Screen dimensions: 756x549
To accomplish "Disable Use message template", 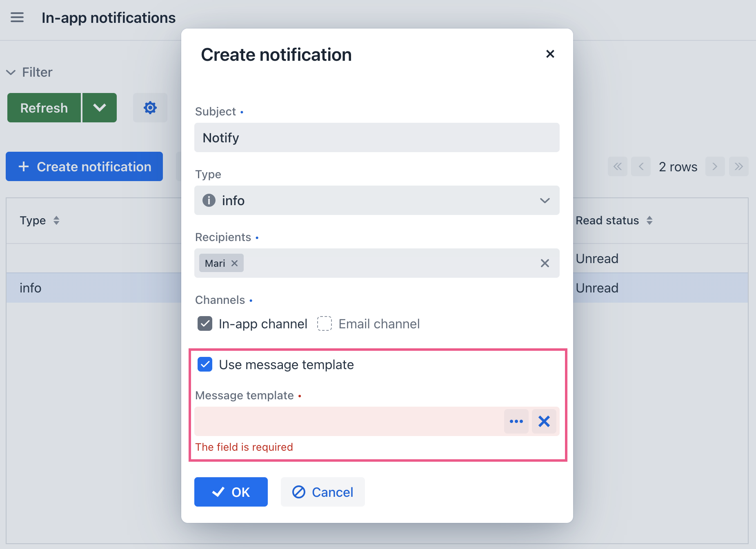I will click(x=205, y=365).
